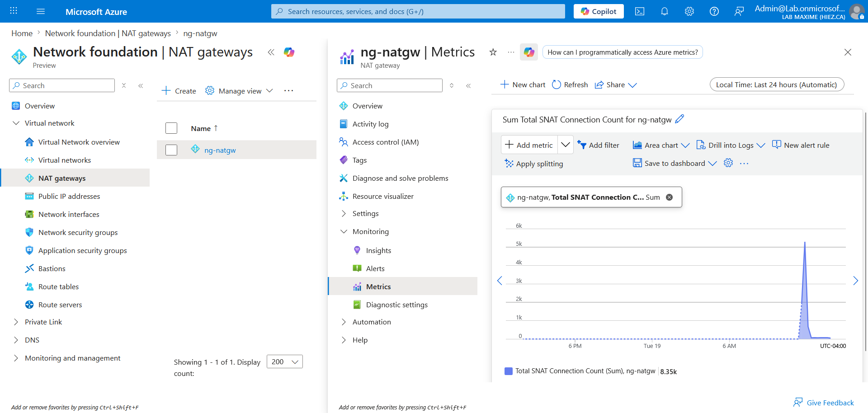Screen dimensions: 868x413
Task: Click the Home breadcrumb link
Action: (22, 33)
